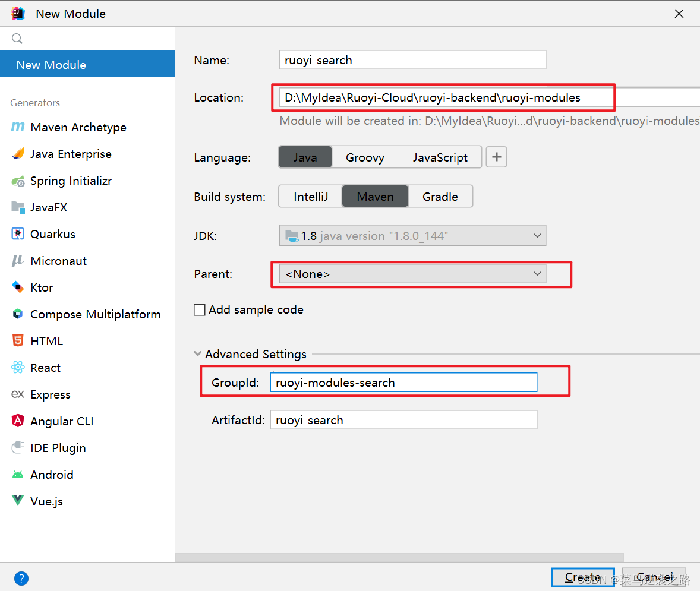Collapse the Advanced Settings section
Viewport: 700px width, 591px height.
[x=197, y=354]
